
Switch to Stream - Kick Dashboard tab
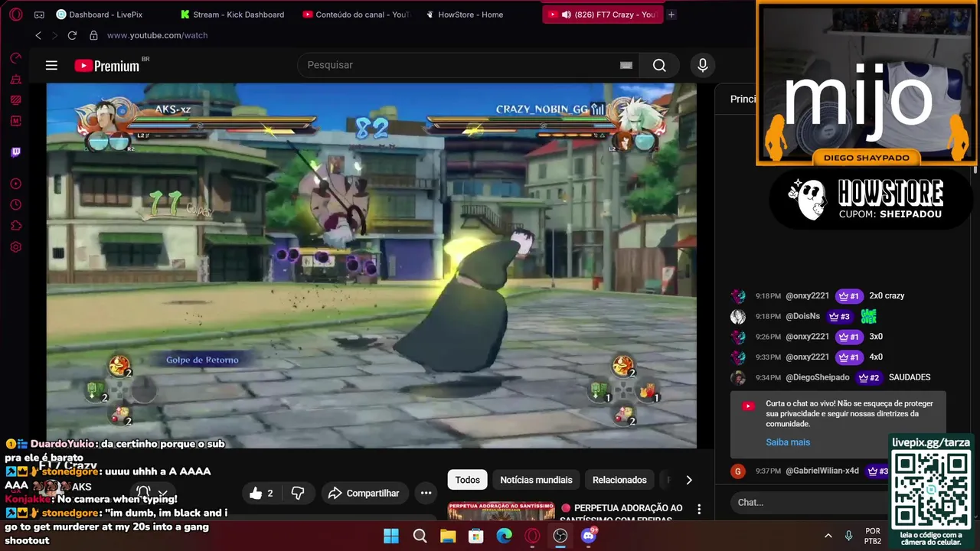tap(232, 15)
